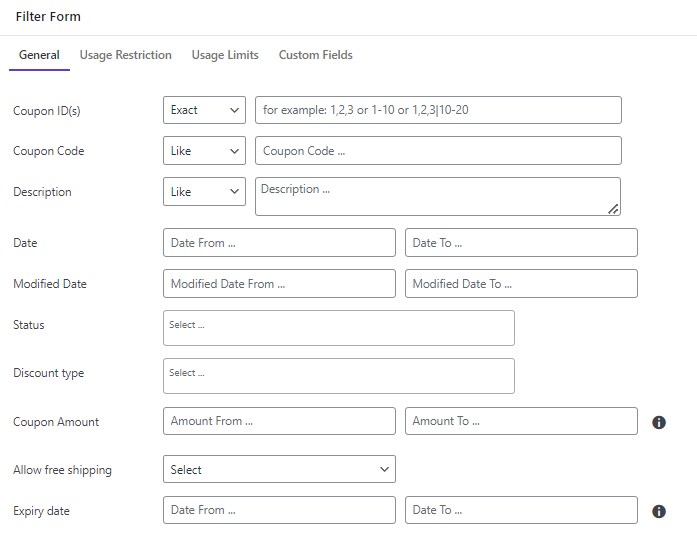Viewport: 697px width, 551px height.
Task: Select the General tab
Action: [x=39, y=55]
